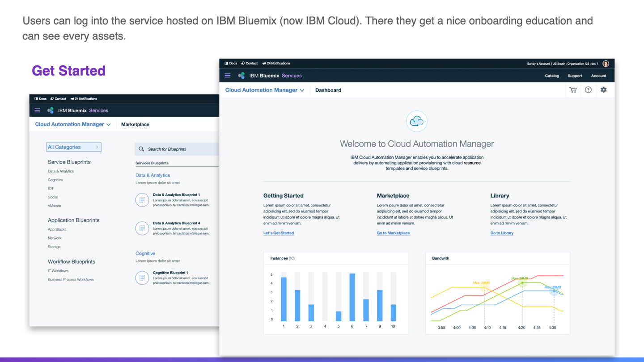Click blue Max: 29MB marker

point(554,291)
